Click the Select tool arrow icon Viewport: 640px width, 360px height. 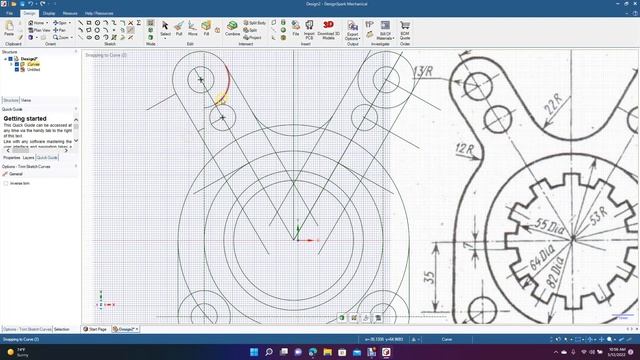click(x=165, y=26)
